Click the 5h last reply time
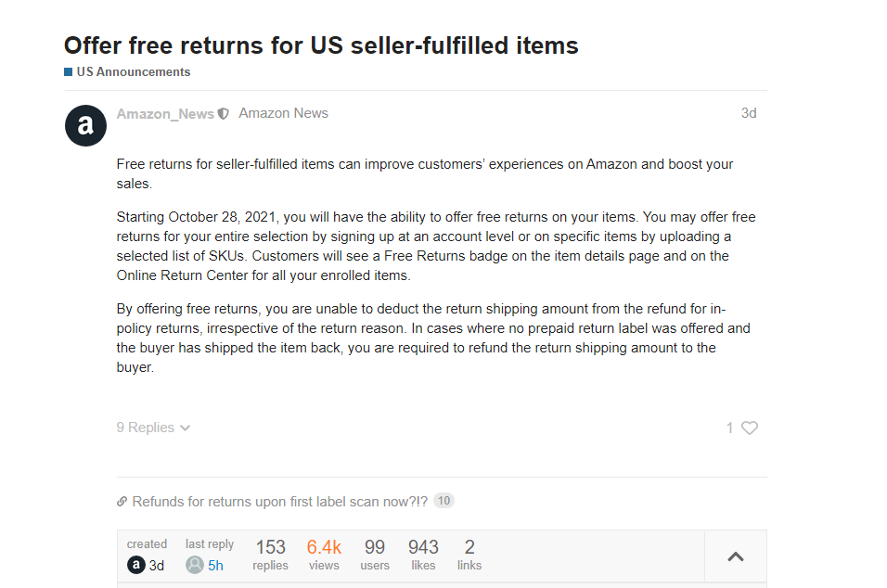 pos(215,565)
